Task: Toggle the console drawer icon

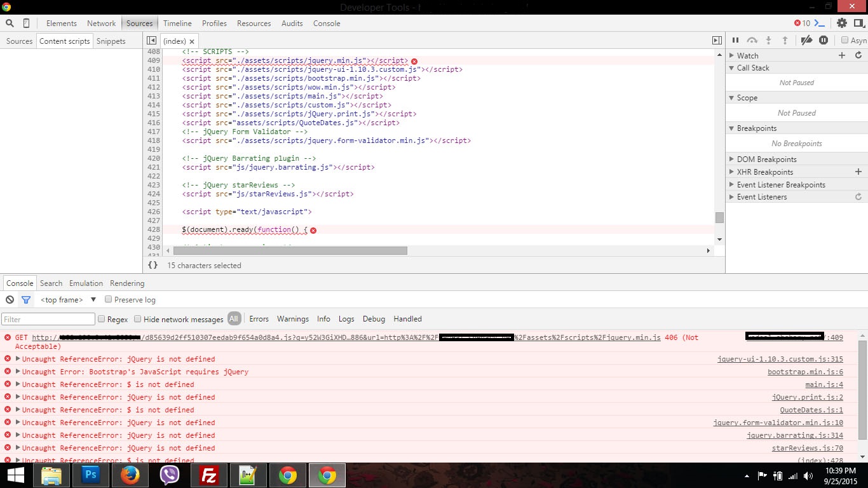Action: point(820,24)
